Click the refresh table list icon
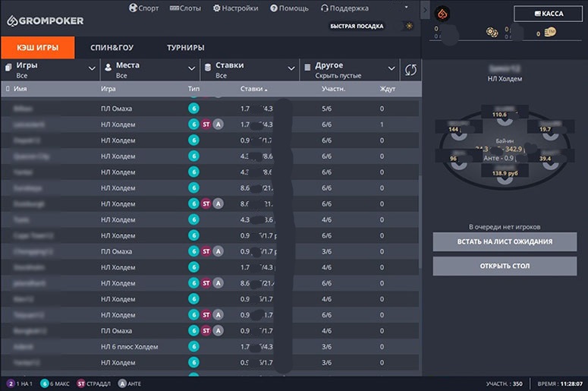 pos(410,70)
